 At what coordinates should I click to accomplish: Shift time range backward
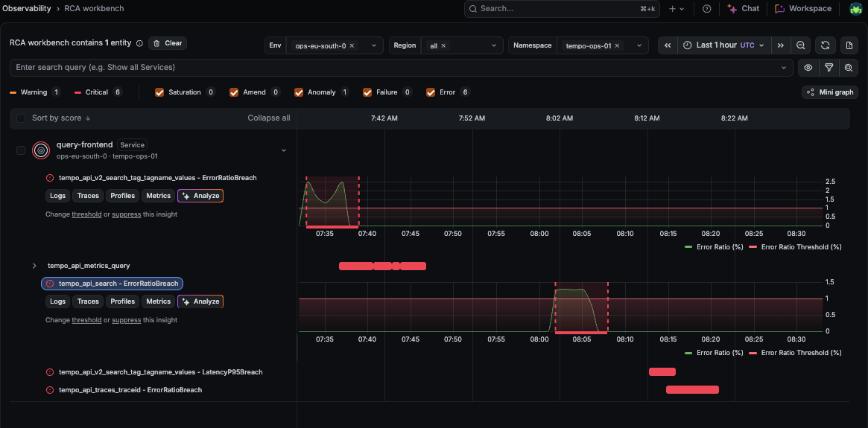668,45
